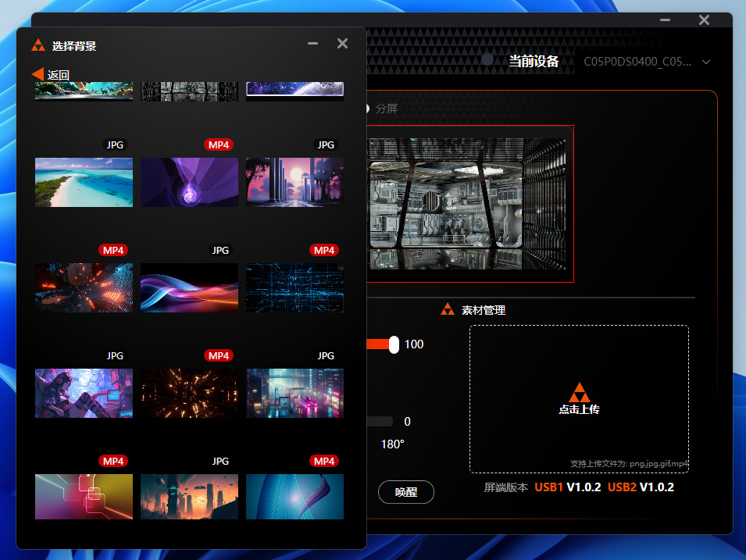Select the pink yellow neon lines MP4 thumbnail
This screenshot has height=560, width=746.
click(84, 497)
